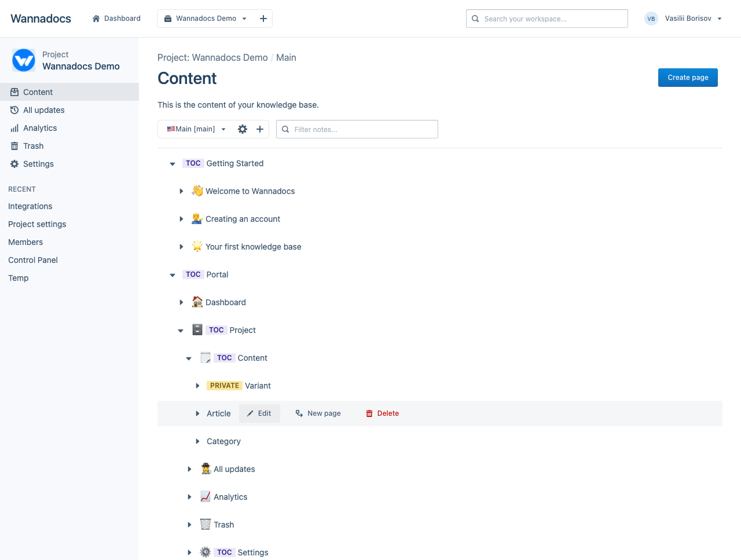Click the plus icon beside Wannadocs Demo
741x560 pixels.
click(x=263, y=19)
